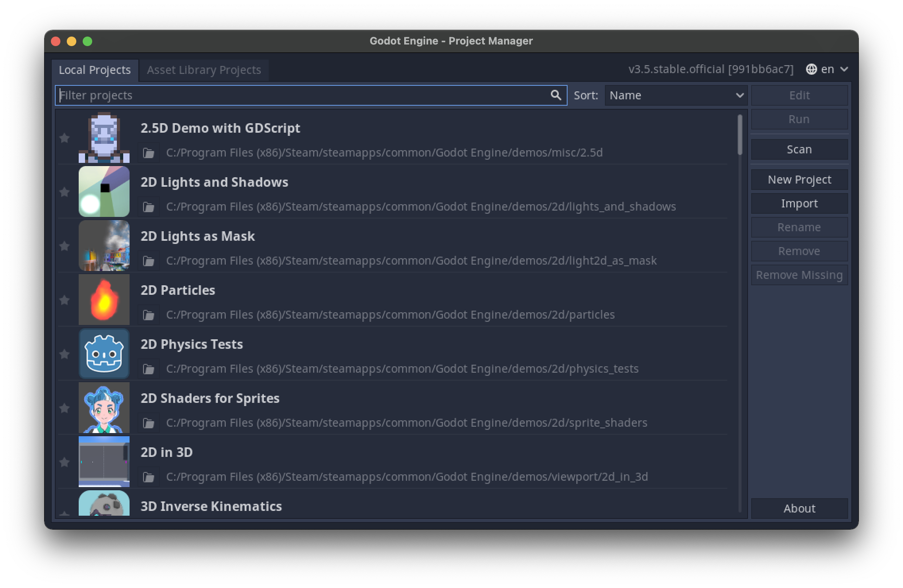Click the folder icon next to 2D Physics Tests
This screenshot has width=903, height=588.
click(149, 368)
